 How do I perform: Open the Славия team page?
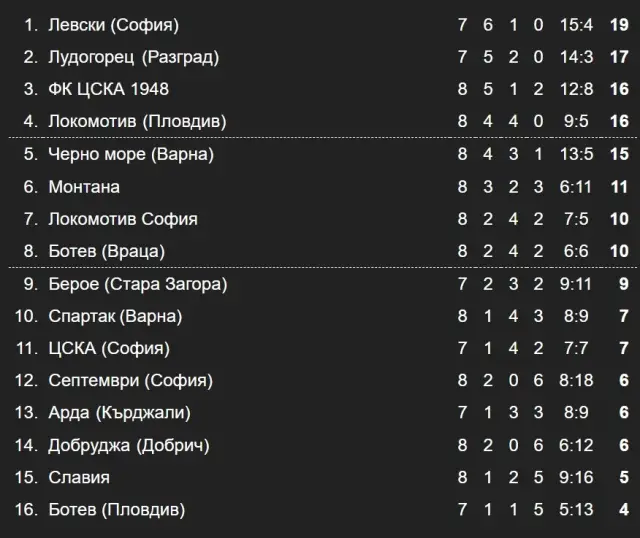(x=79, y=477)
